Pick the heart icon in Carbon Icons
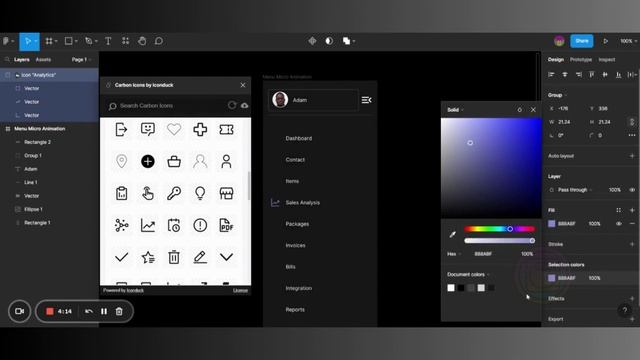 pos(174,129)
